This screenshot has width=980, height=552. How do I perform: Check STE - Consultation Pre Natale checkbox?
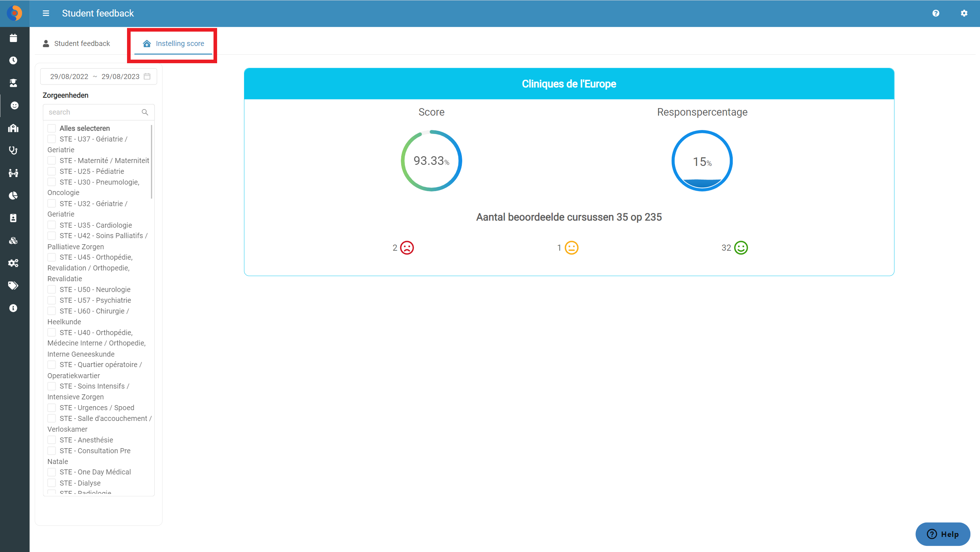click(x=52, y=451)
